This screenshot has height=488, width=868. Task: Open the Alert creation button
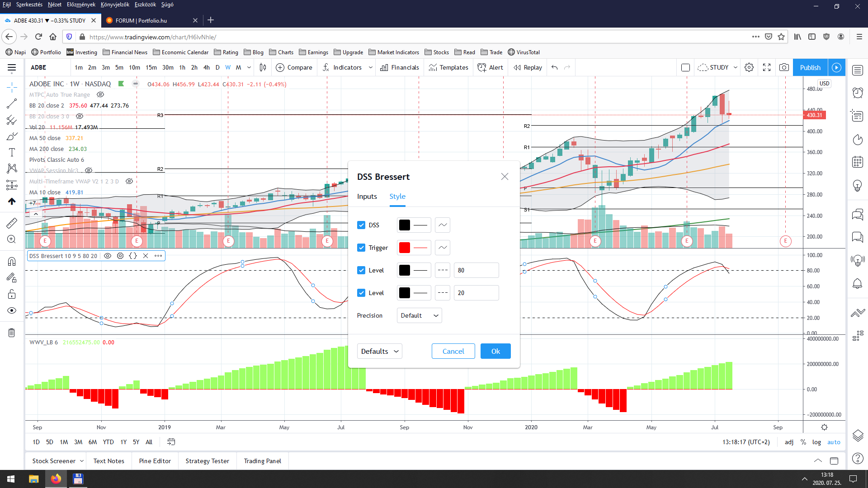(491, 68)
